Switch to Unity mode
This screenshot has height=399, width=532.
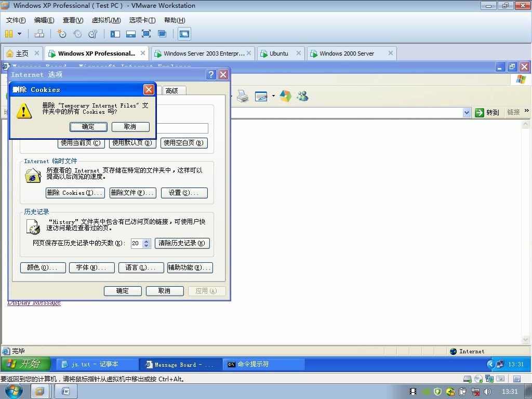pos(162,34)
